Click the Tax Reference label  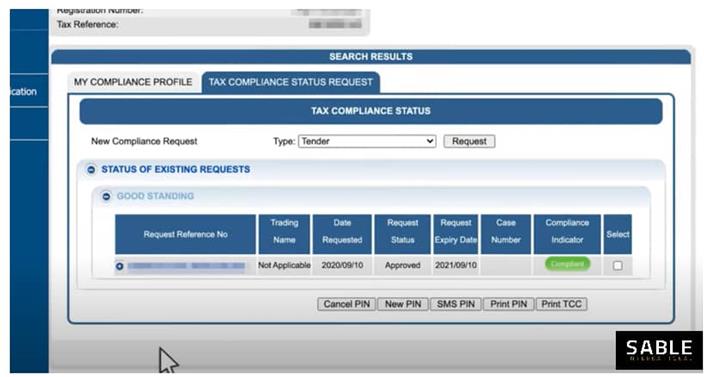point(88,25)
